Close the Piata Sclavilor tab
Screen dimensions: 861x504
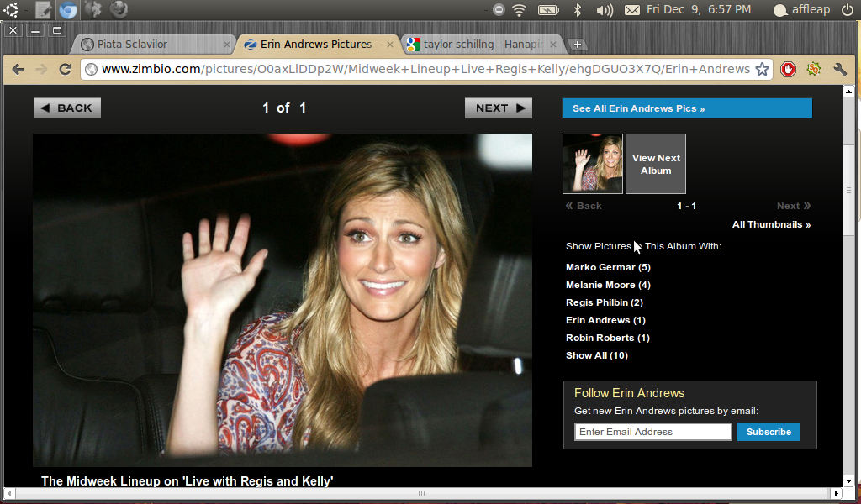(x=227, y=45)
